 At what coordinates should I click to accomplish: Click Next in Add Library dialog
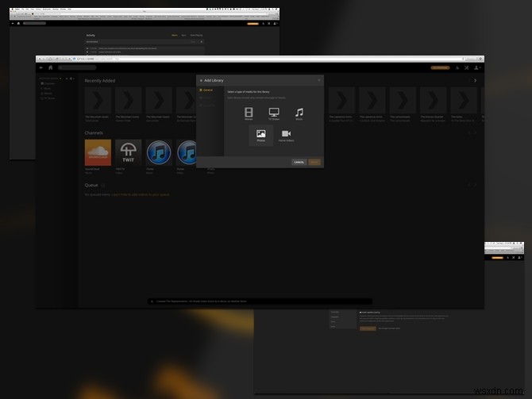coord(314,162)
